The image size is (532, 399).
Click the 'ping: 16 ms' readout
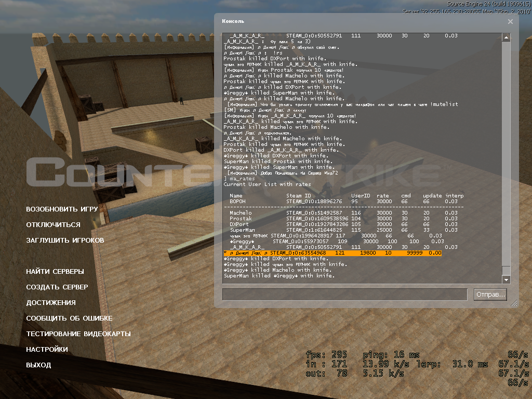[391, 355]
